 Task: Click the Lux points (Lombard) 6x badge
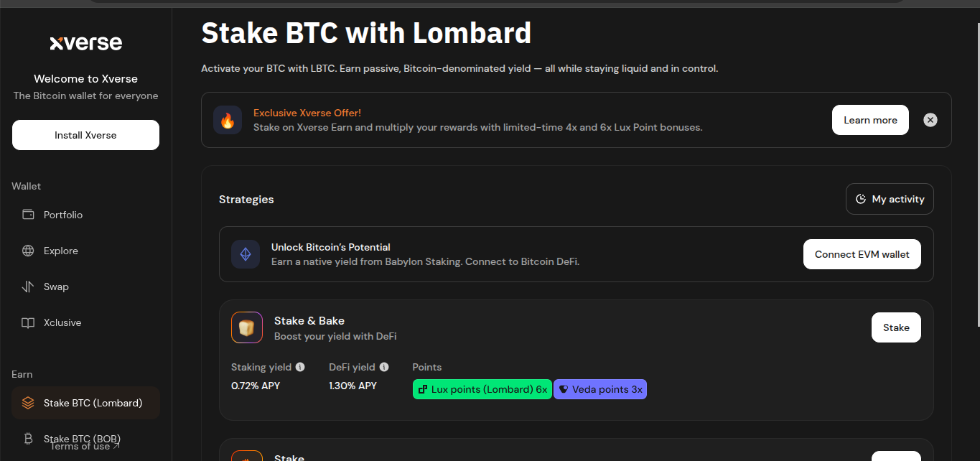point(482,389)
